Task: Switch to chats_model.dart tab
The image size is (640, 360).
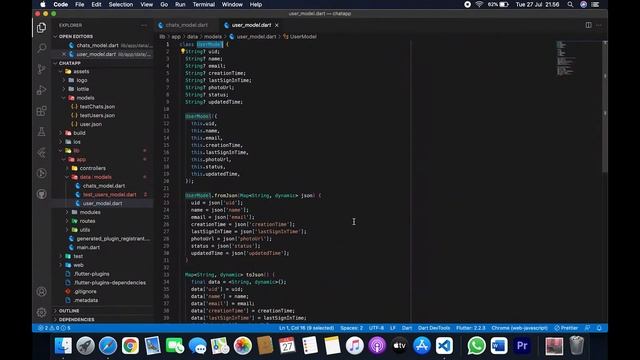Action: point(187,25)
